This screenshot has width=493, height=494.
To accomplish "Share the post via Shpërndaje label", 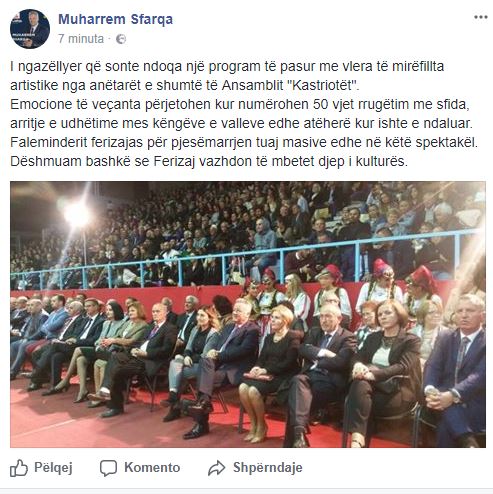I will 268,468.
